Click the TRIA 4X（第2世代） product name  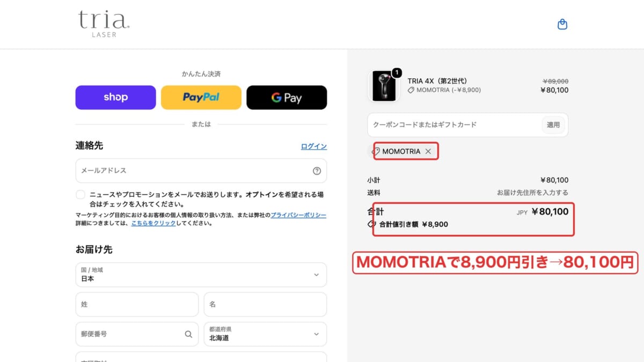tap(437, 81)
